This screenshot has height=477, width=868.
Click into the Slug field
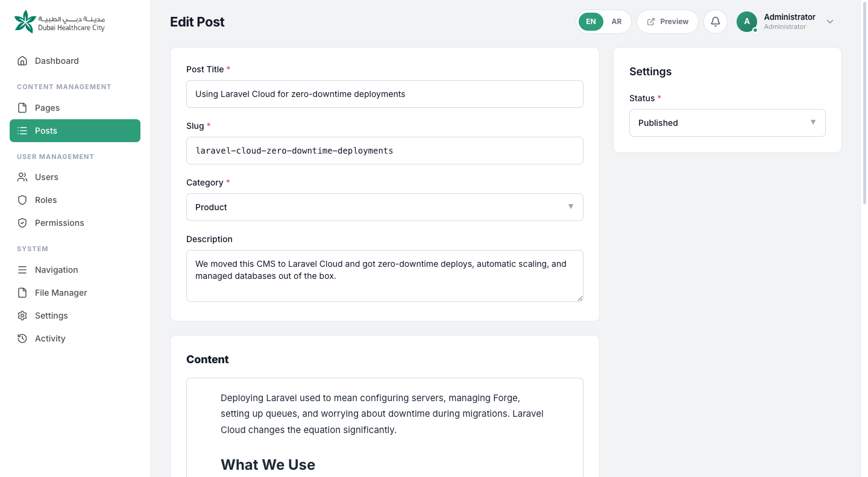(x=385, y=151)
